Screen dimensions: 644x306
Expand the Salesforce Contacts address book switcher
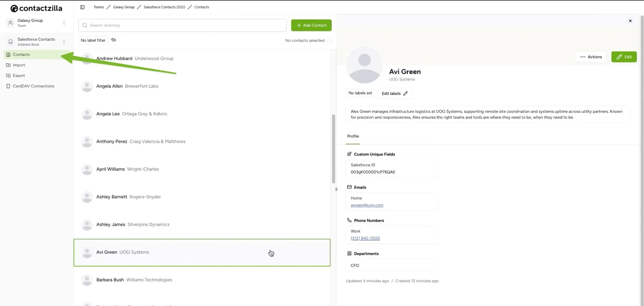(64, 42)
